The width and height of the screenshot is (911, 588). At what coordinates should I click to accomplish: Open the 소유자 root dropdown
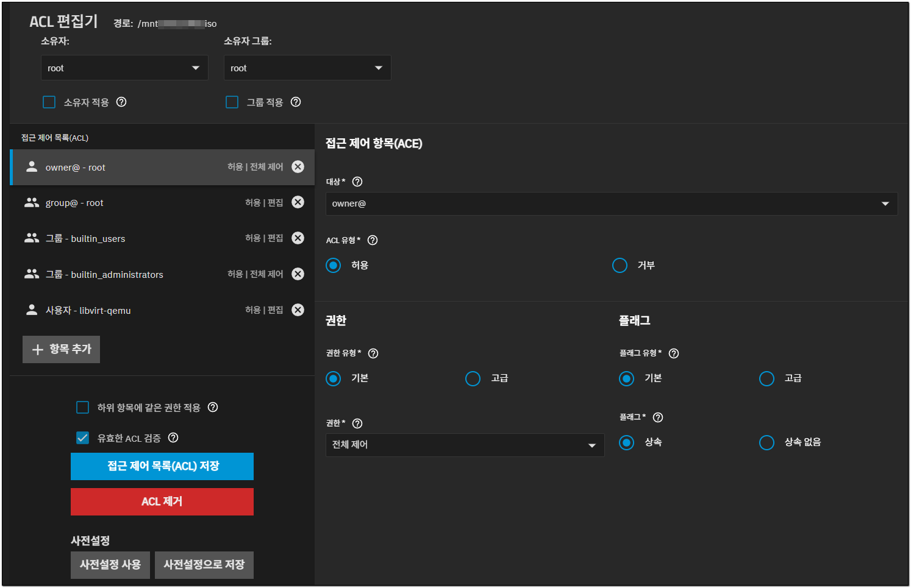124,68
